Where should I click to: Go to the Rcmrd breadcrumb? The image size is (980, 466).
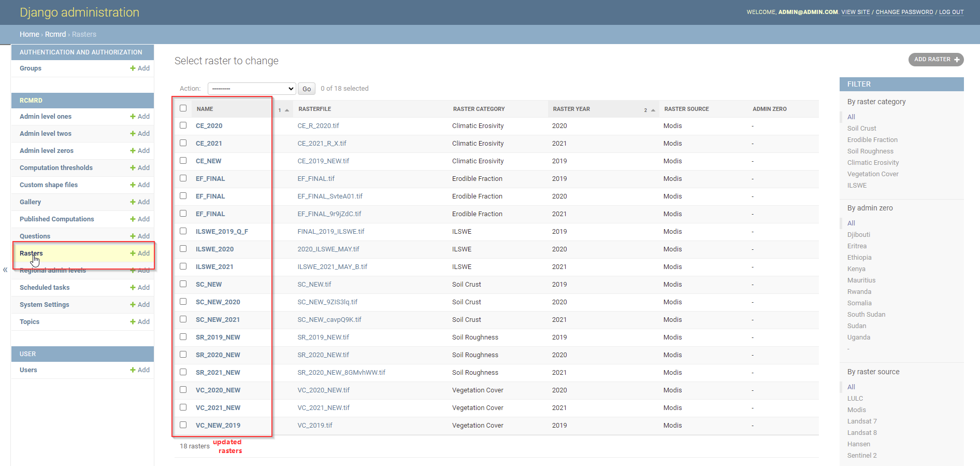pos(55,34)
